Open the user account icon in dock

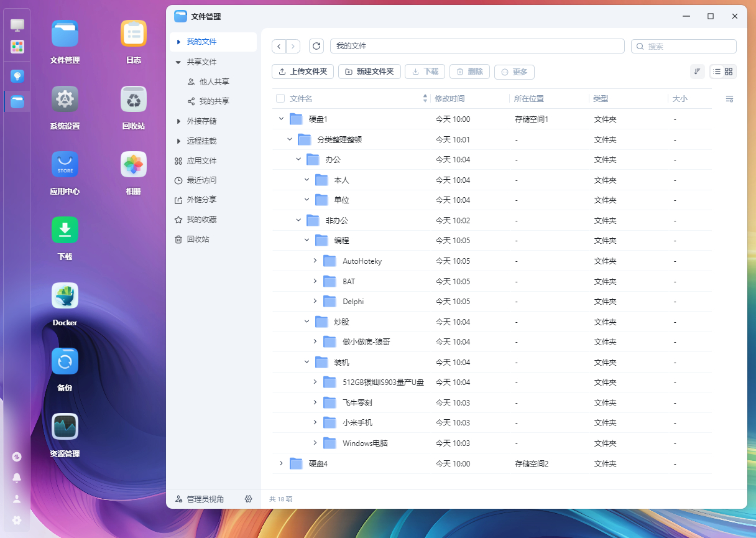pyautogui.click(x=17, y=499)
